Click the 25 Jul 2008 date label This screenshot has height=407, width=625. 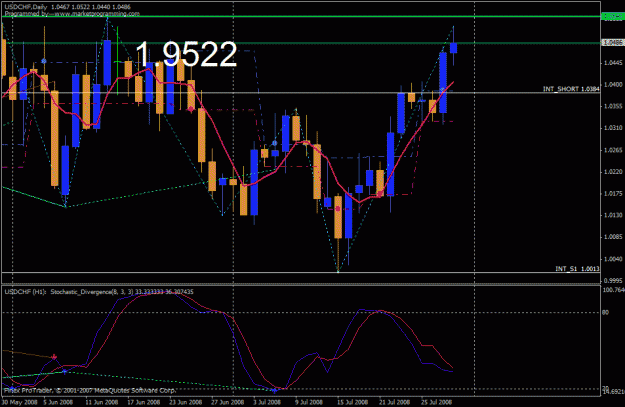click(x=436, y=402)
